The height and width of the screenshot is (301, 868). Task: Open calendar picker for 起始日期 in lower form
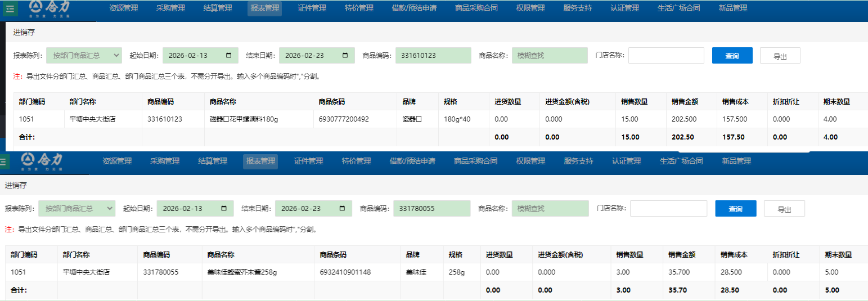click(x=223, y=209)
